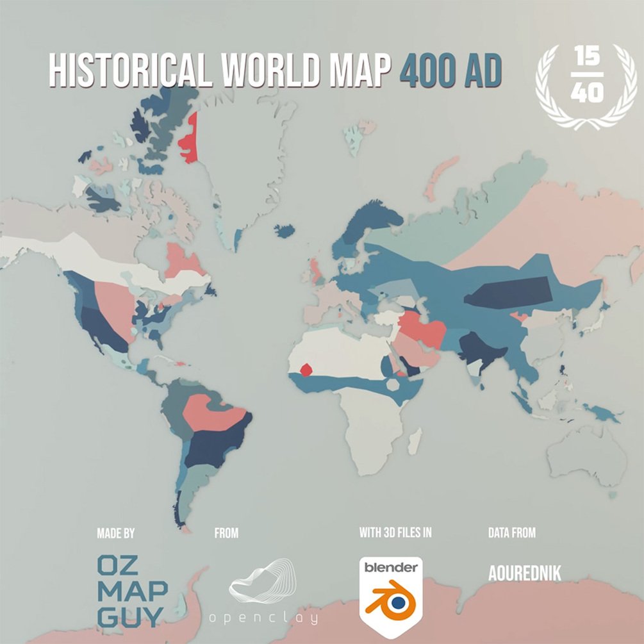Click the 'WITH 3D FILES IN' label
Image resolution: width=644 pixels, height=644 pixels.
(395, 533)
